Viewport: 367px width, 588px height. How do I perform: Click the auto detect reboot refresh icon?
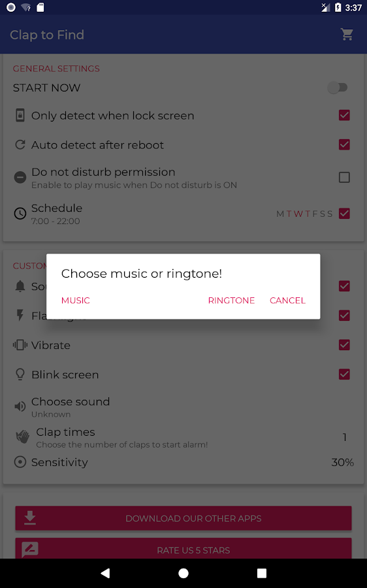tap(20, 145)
